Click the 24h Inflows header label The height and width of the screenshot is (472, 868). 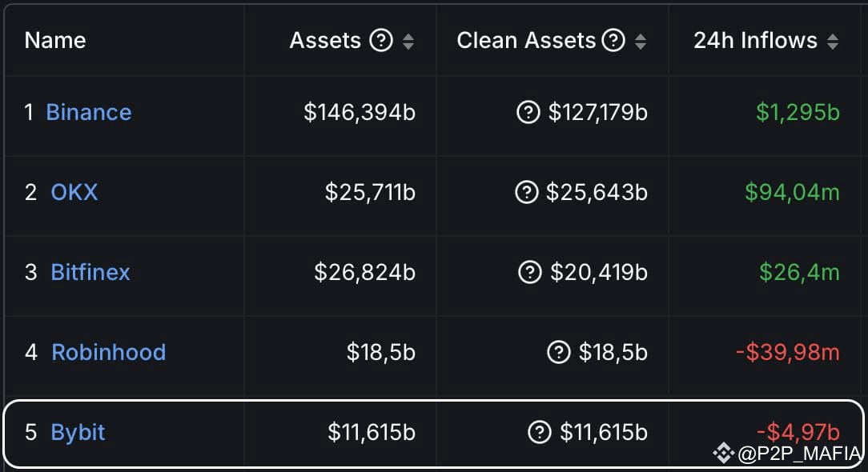[x=755, y=40]
